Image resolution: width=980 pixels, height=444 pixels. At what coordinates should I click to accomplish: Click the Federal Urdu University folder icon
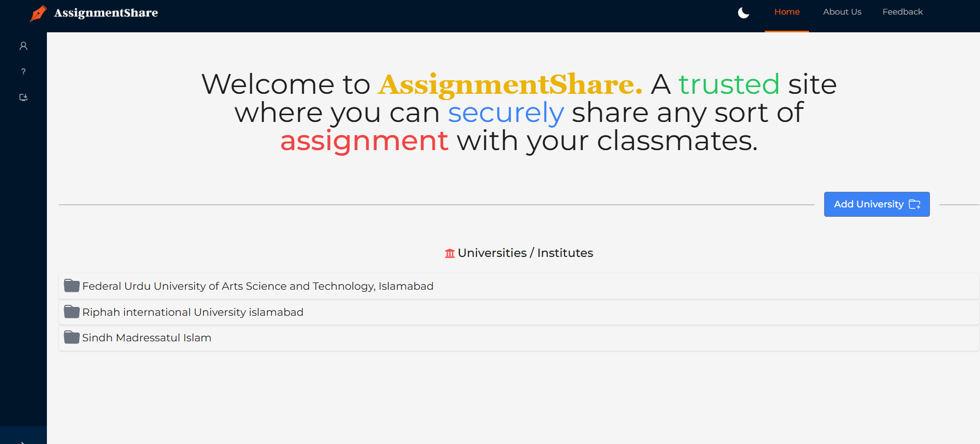point(71,286)
